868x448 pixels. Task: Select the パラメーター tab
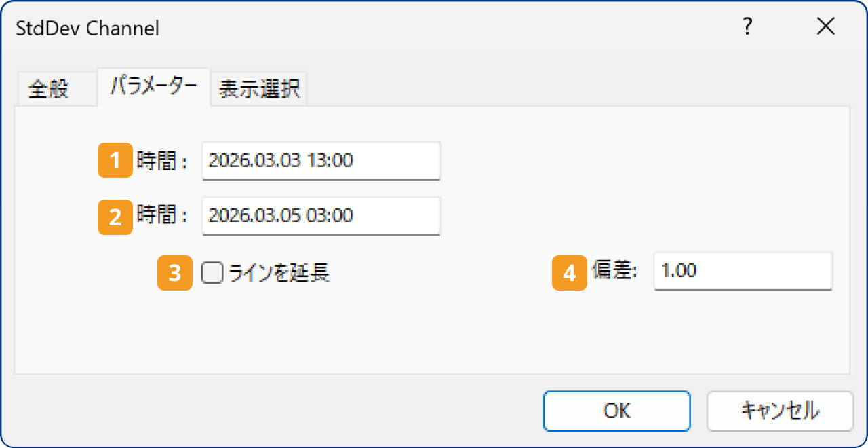(153, 88)
